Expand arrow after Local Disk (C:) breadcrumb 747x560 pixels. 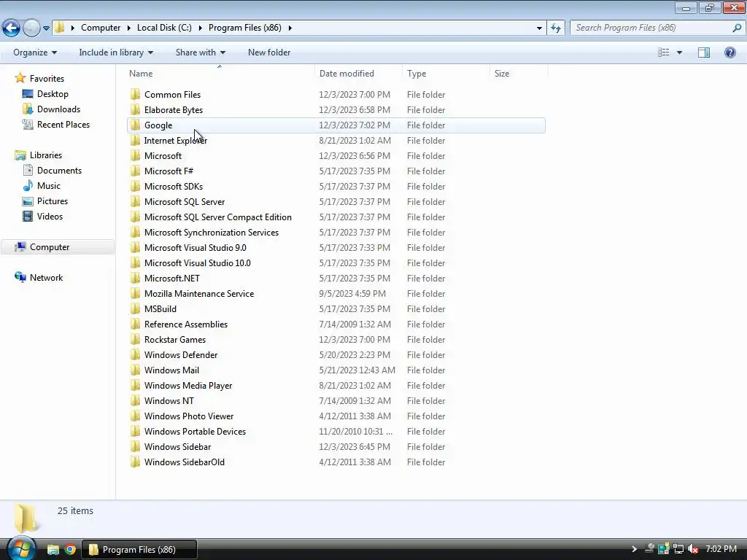click(x=200, y=28)
